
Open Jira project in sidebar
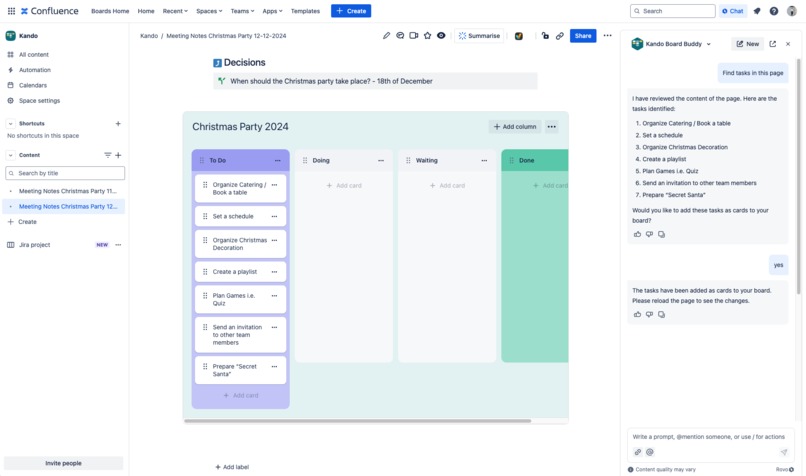click(x=34, y=245)
